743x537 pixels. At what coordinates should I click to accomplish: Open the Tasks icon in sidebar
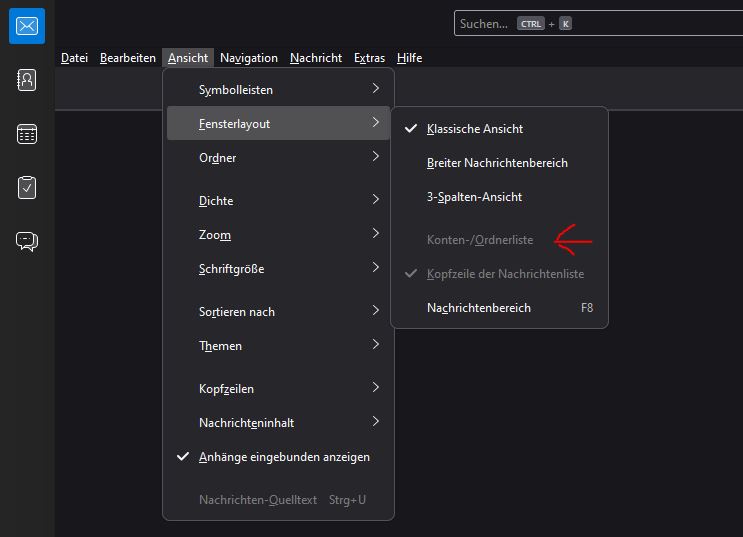tap(27, 187)
